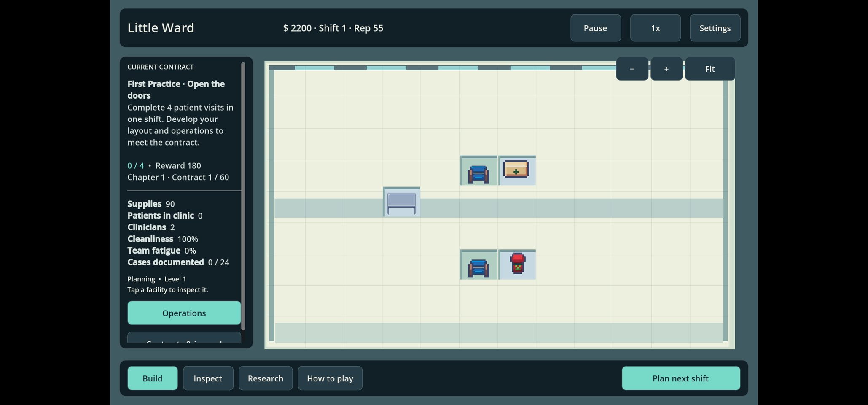868x405 pixels.
Task: Inspect the first-aid supply cabinet tile
Action: click(x=517, y=170)
